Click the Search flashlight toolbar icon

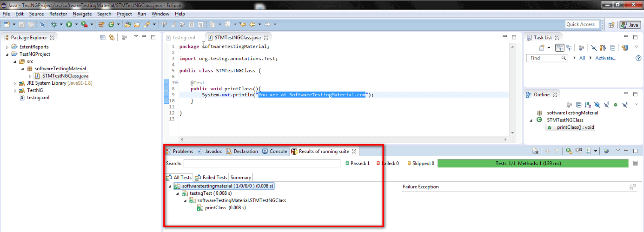point(147,24)
